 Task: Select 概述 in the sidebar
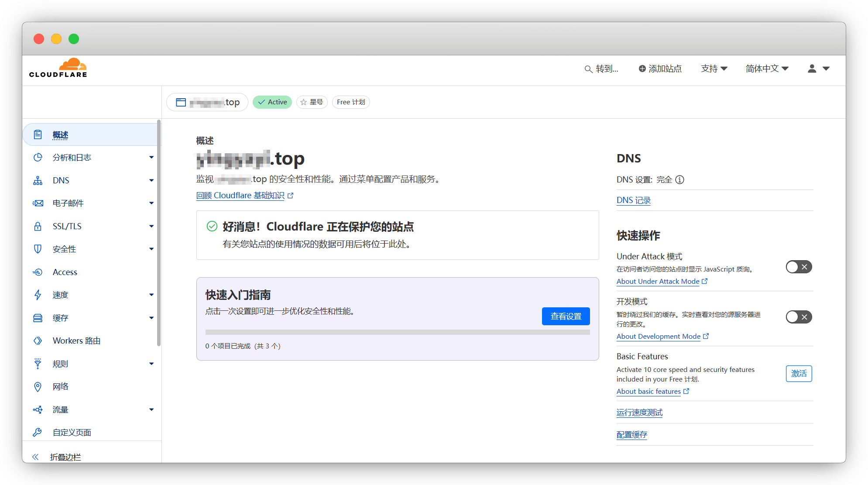pyautogui.click(x=92, y=134)
